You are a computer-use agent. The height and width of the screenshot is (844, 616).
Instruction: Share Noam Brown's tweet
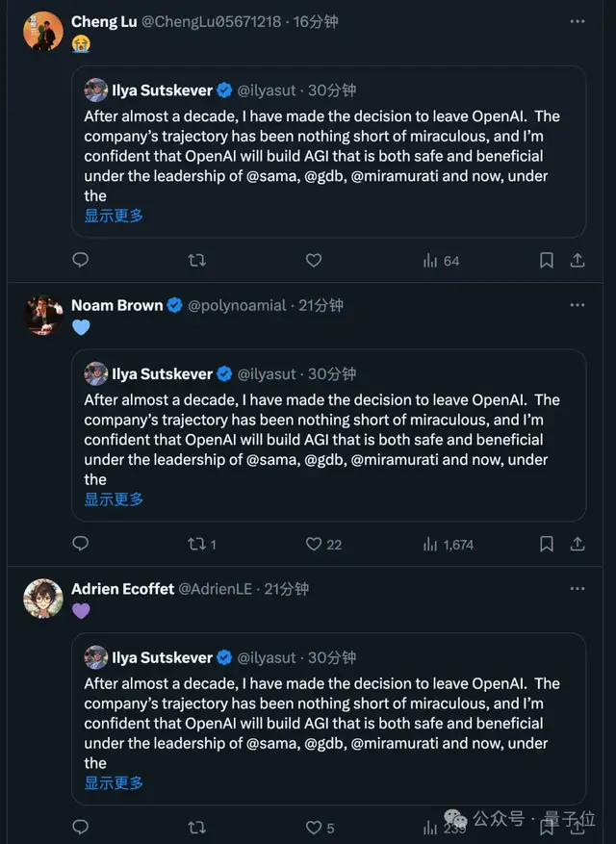point(577,544)
